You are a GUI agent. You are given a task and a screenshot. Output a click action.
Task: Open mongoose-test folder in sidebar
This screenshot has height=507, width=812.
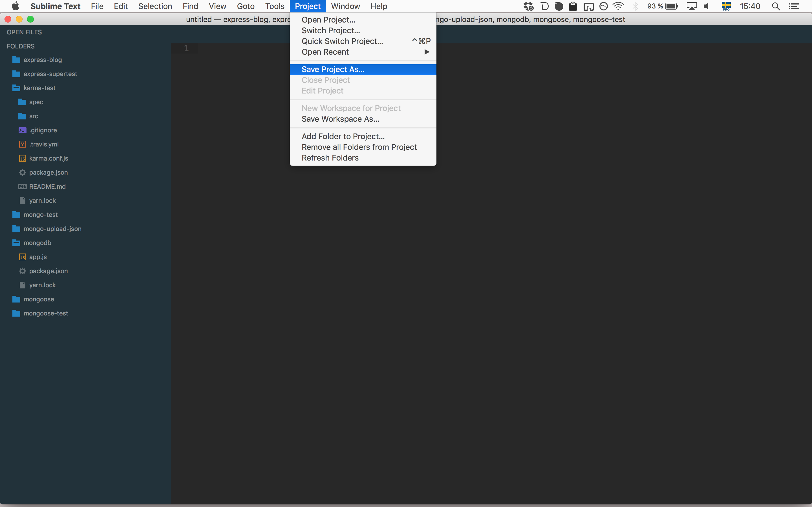point(46,313)
